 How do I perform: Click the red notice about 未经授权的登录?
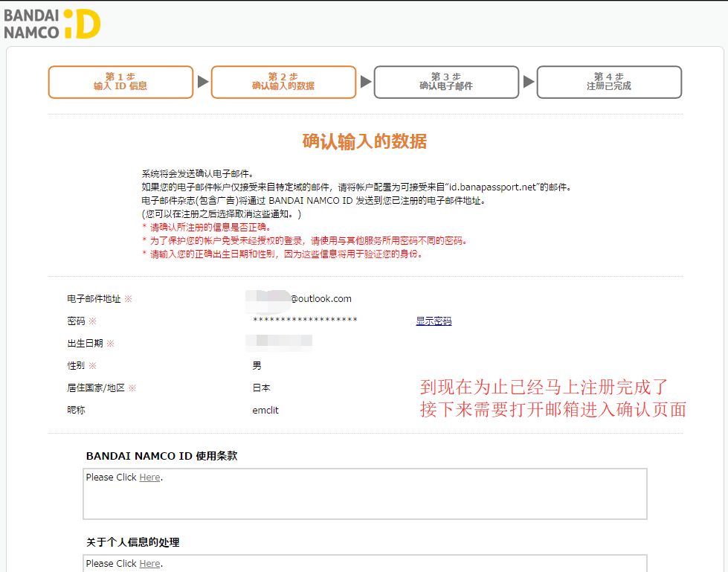(304, 240)
